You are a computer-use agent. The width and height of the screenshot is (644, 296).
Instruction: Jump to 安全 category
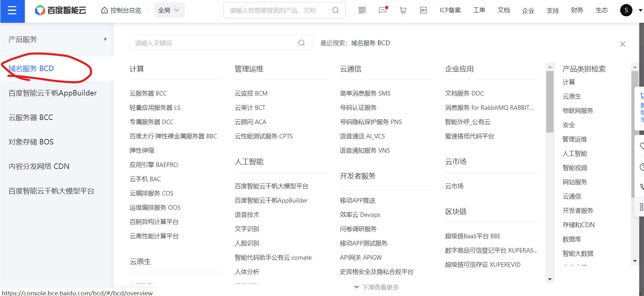(x=569, y=125)
